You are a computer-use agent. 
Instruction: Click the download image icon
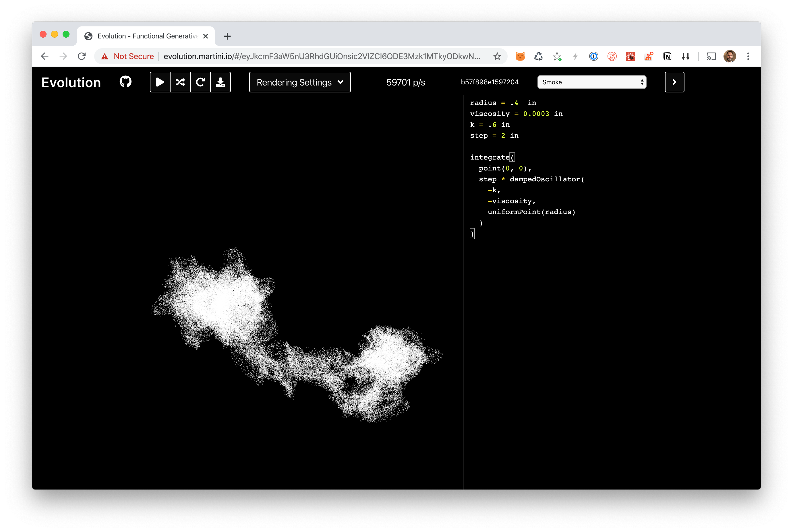[x=221, y=82]
